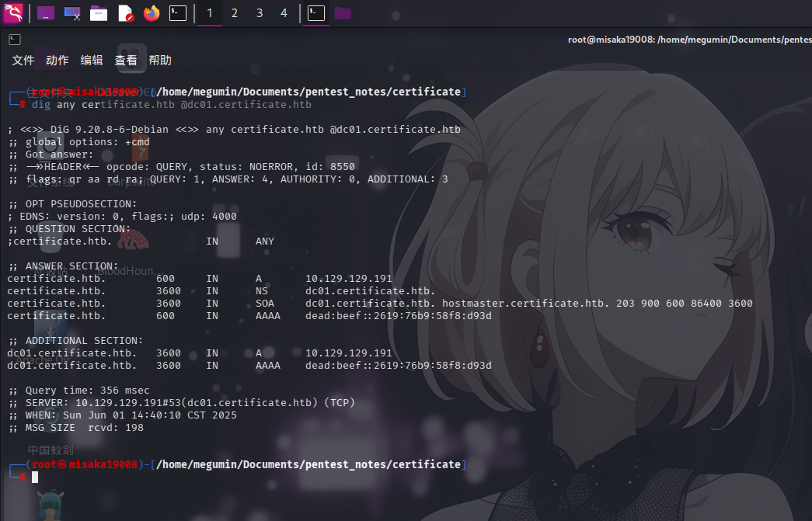Open the 编辑 menu

[x=92, y=60]
